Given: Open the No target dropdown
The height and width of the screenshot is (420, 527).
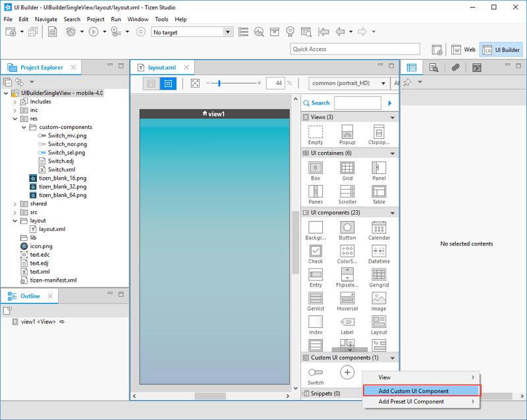Looking at the screenshot, I should click(227, 32).
